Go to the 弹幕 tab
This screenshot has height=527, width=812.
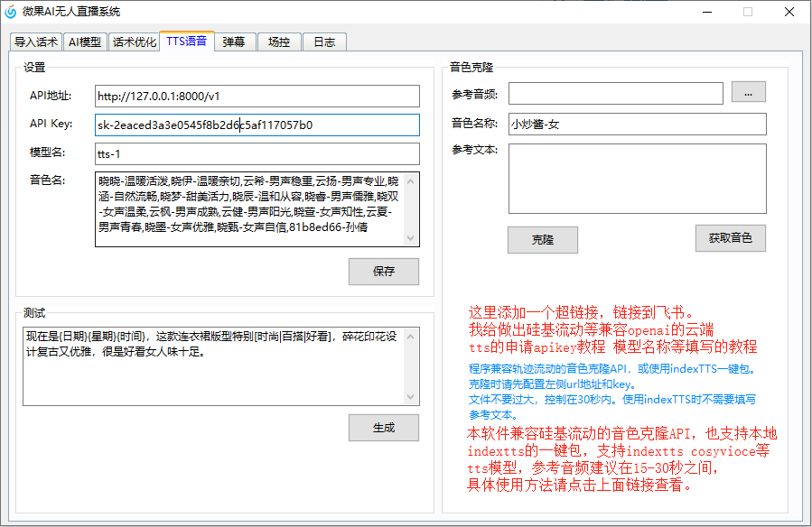pos(234,42)
